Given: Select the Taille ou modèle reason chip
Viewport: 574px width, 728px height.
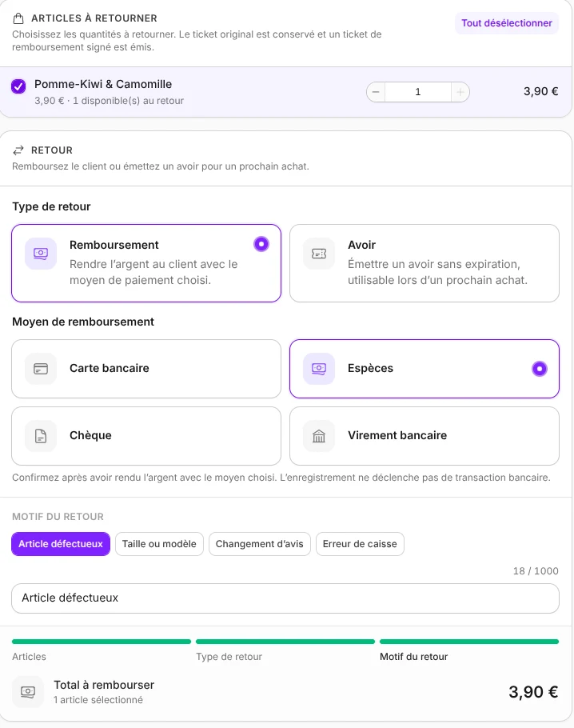Looking at the screenshot, I should [159, 544].
